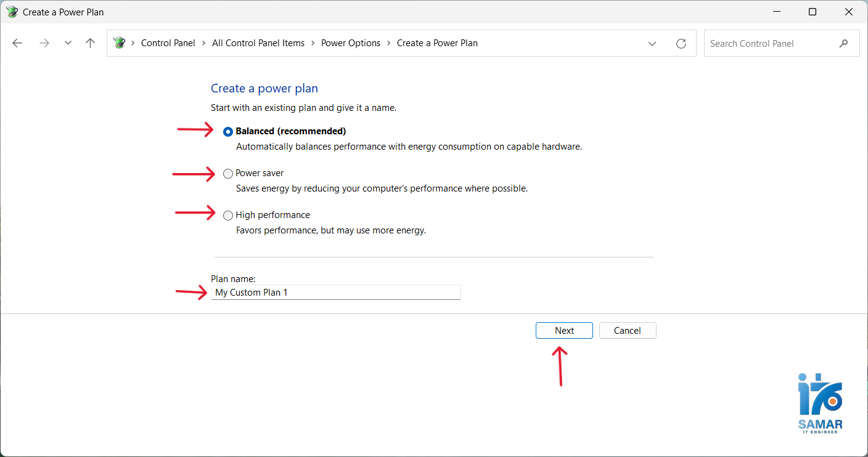The image size is (868, 457).
Task: Open All Control Panel Items breadcrumb
Action: pyautogui.click(x=258, y=43)
